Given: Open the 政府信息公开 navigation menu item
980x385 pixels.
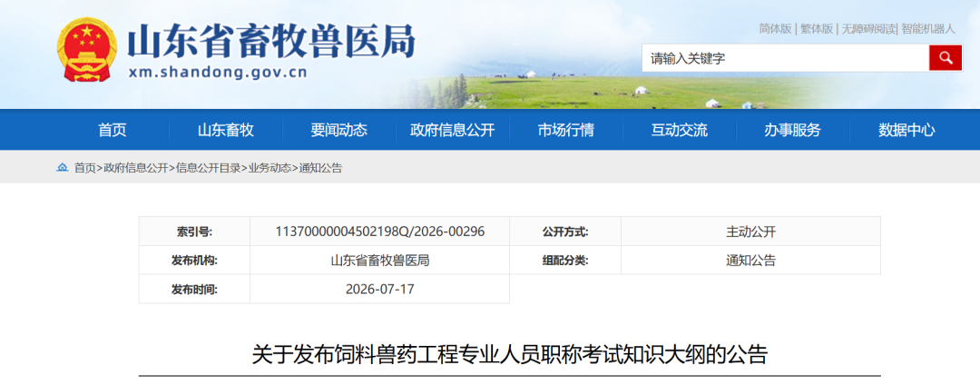Looking at the screenshot, I should (x=453, y=130).
